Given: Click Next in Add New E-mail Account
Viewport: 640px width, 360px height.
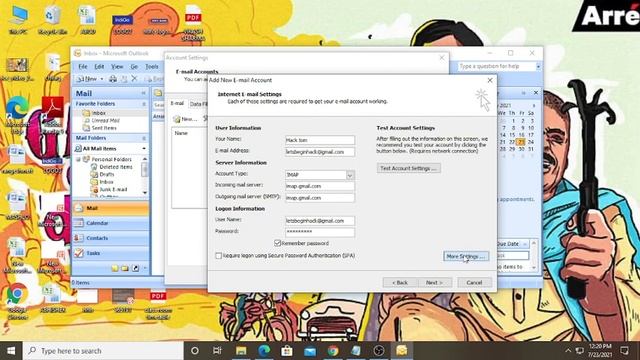Looking at the screenshot, I should pyautogui.click(x=434, y=282).
